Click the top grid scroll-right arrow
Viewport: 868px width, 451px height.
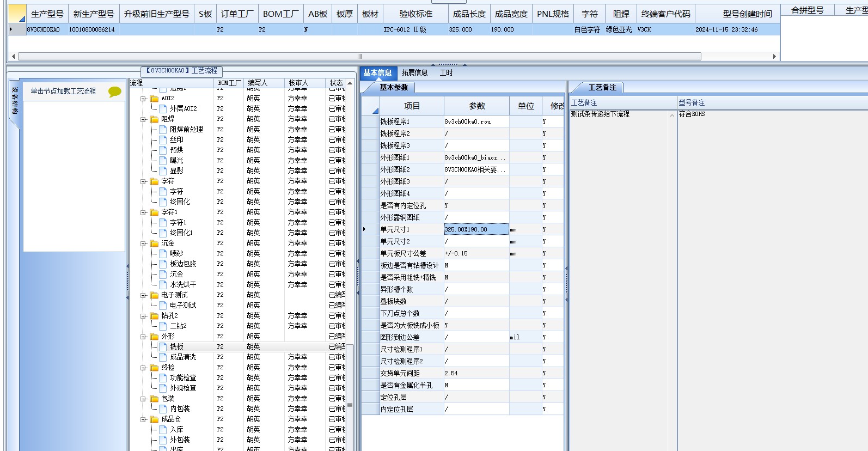pyautogui.click(x=774, y=56)
